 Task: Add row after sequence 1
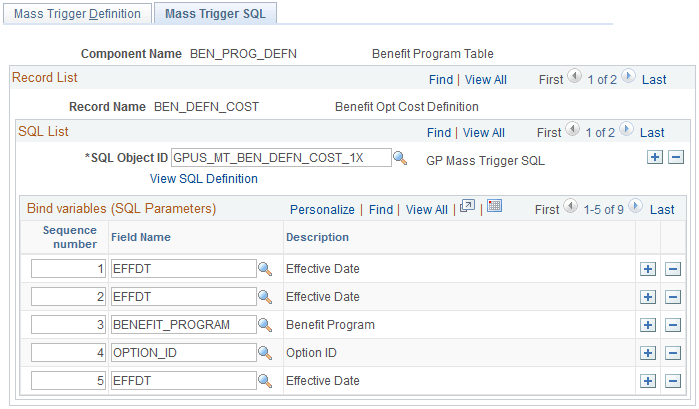coord(648,269)
